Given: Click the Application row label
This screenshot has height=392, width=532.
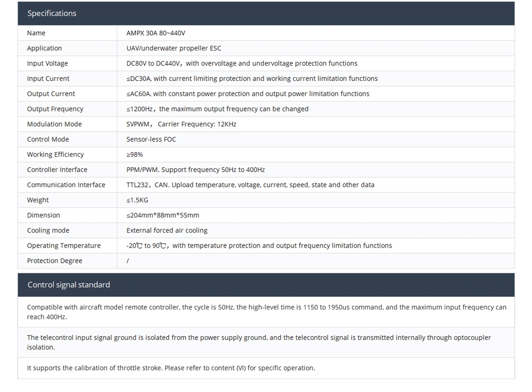Looking at the screenshot, I should pos(44,48).
